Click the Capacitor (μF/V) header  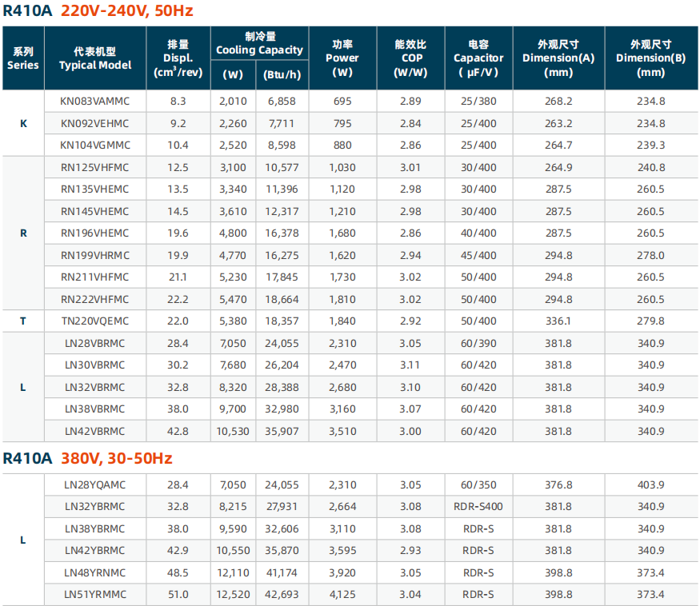(478, 58)
